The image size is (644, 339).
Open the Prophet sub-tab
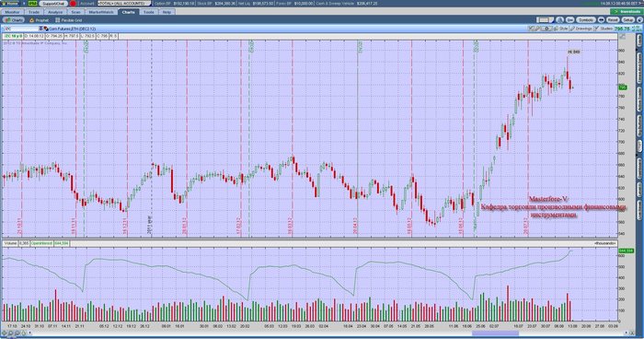click(39, 19)
